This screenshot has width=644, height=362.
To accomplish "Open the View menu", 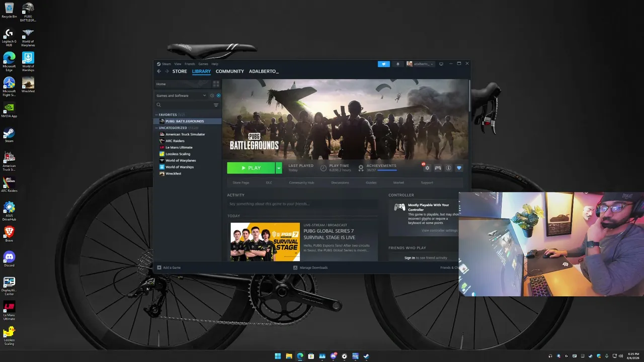I will click(x=178, y=64).
